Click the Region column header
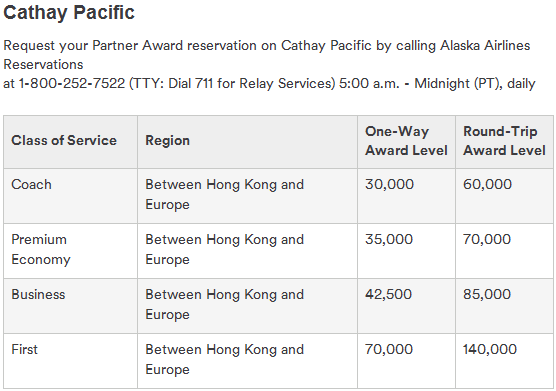 (x=167, y=141)
